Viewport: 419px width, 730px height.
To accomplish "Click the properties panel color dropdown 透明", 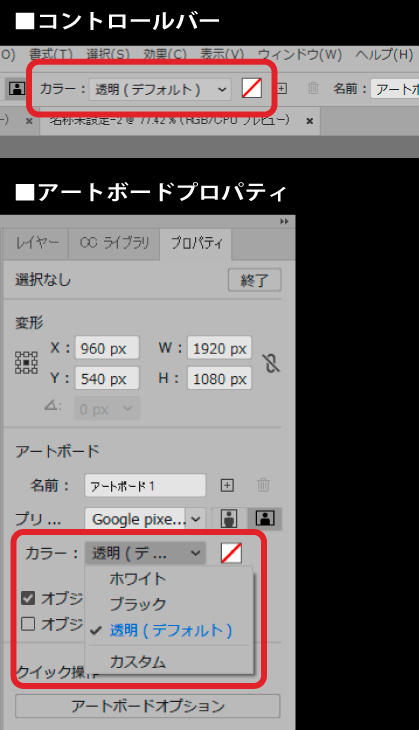I will [145, 553].
